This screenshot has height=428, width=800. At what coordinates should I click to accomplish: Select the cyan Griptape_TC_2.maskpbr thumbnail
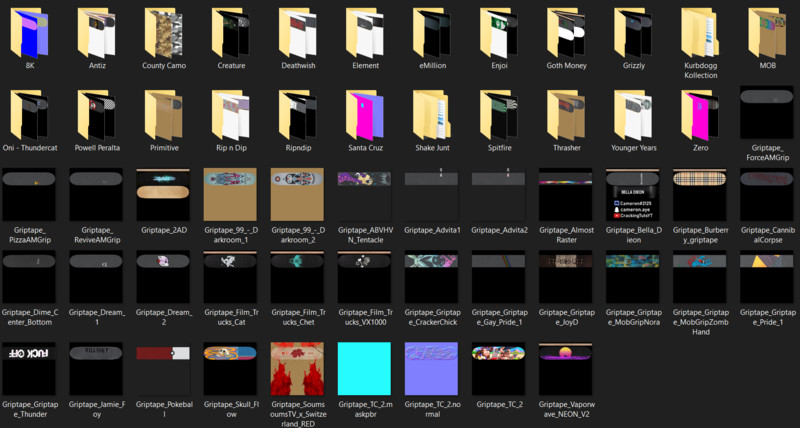[364, 369]
